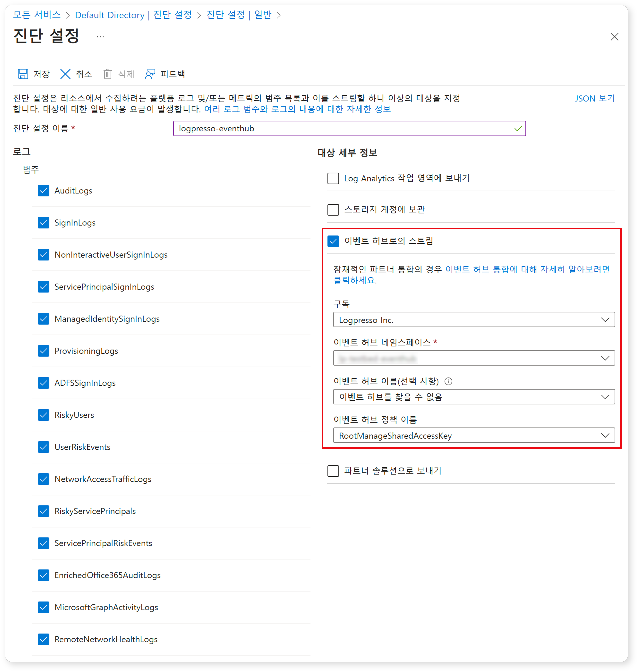Uncheck the SignInLogs category
The height and width of the screenshot is (672, 638).
click(44, 223)
